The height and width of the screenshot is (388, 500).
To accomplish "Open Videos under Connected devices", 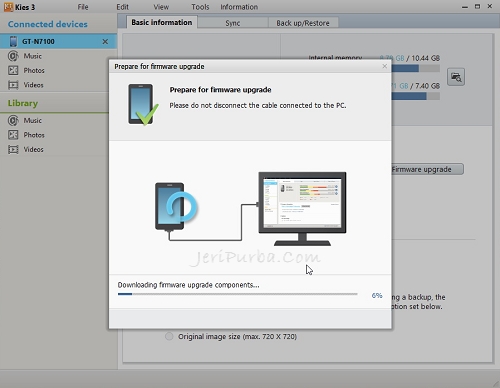I will [33, 85].
